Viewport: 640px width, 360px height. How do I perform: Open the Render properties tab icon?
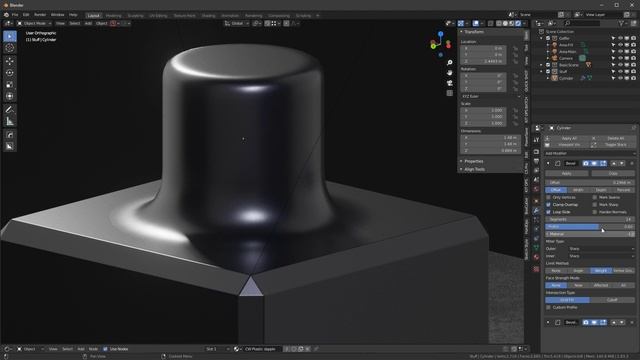click(536, 151)
